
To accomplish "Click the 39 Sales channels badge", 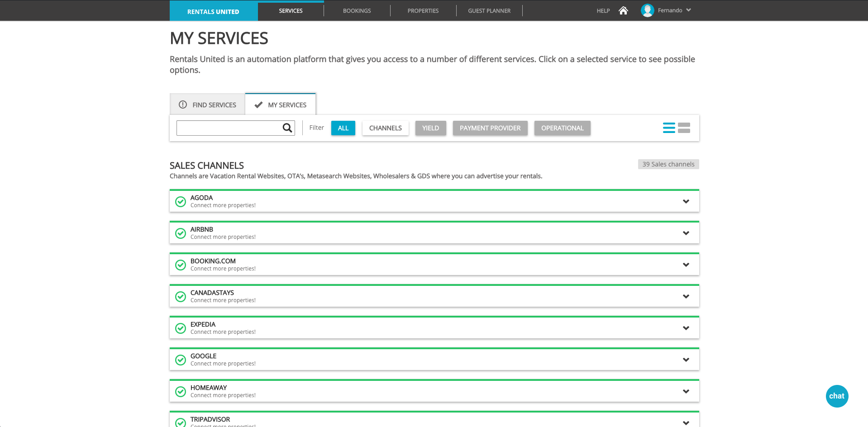I will (x=668, y=164).
